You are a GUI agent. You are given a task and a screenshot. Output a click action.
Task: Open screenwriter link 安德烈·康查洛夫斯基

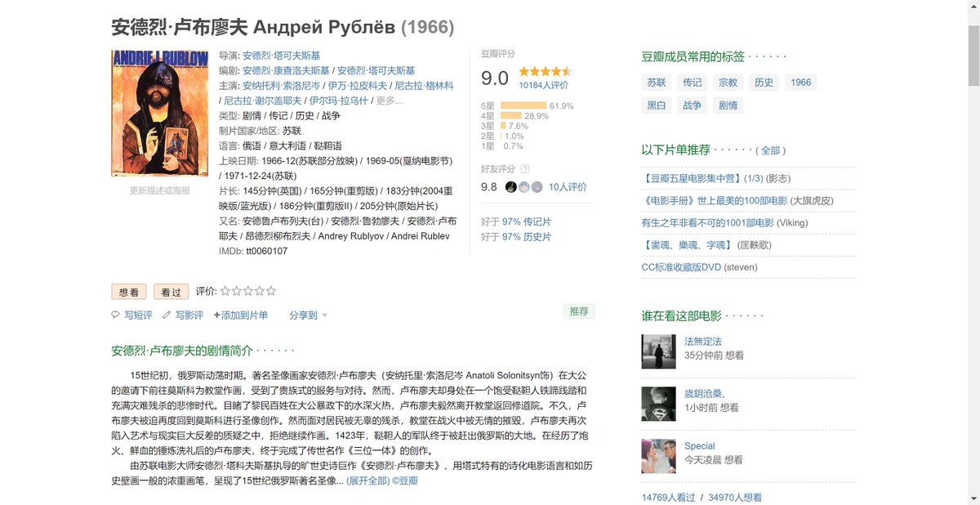[x=287, y=71]
